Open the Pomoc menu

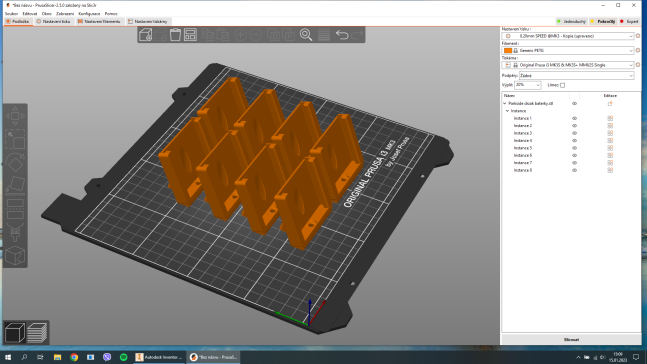pos(111,14)
